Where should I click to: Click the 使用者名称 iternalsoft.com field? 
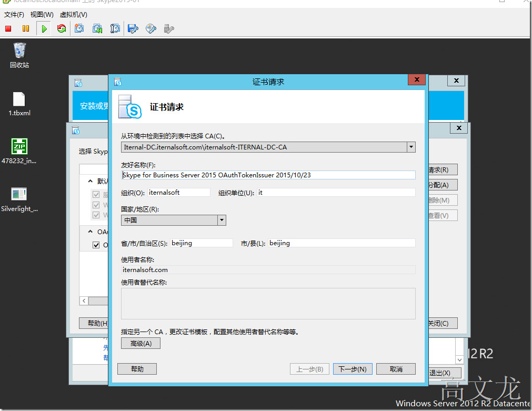(268, 270)
